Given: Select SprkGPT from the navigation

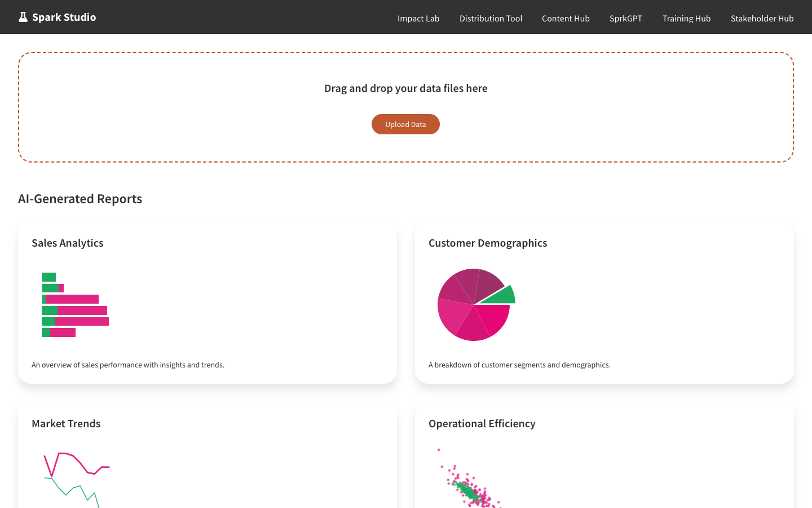Looking at the screenshot, I should click(x=625, y=18).
